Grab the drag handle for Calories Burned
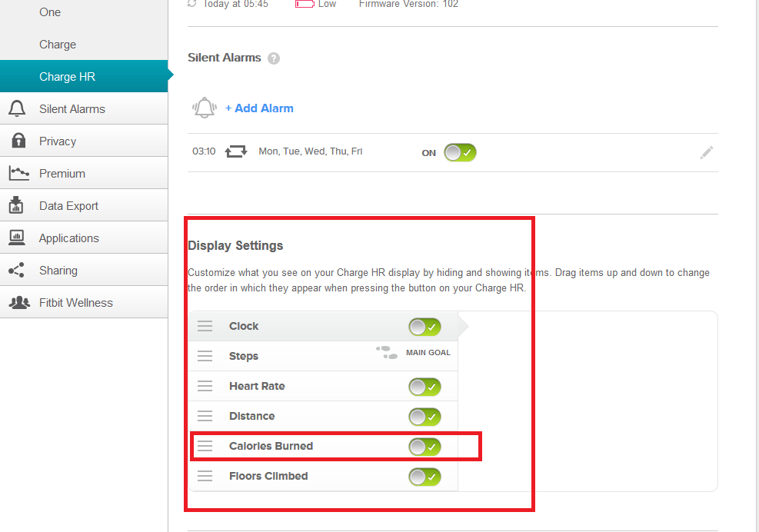 (205, 446)
